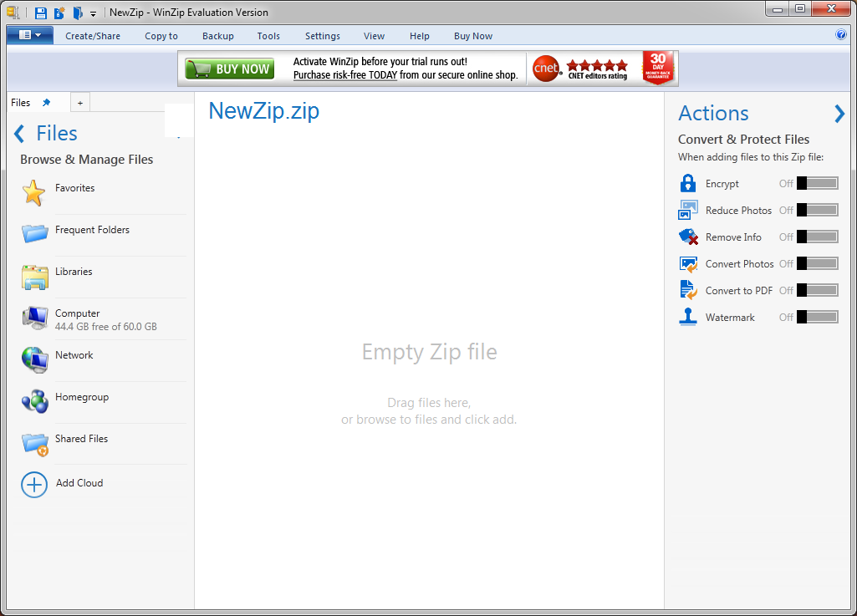
Task: Open the blue File menu dropdown
Action: pyautogui.click(x=30, y=35)
